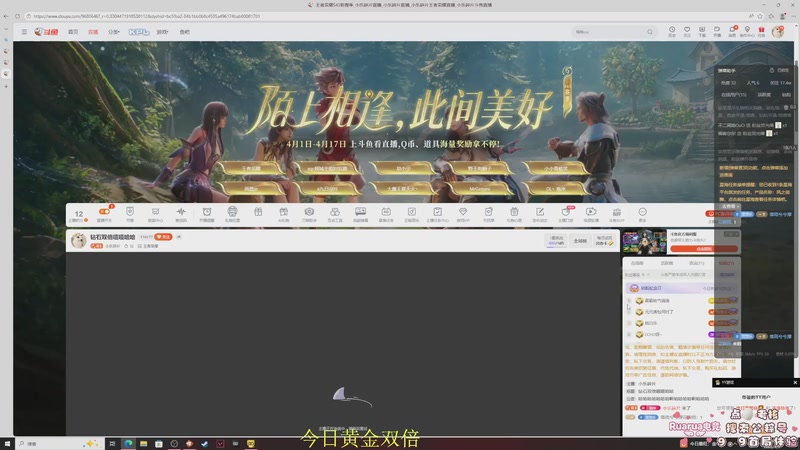This screenshot has height=450, width=800.
Task: Click the red button in promo card
Action: [x=704, y=248]
